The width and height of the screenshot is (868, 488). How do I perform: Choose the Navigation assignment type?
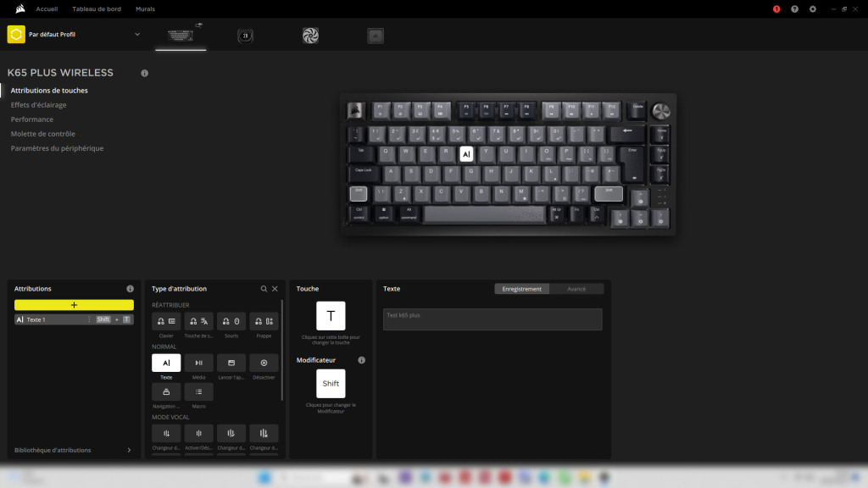tap(166, 391)
